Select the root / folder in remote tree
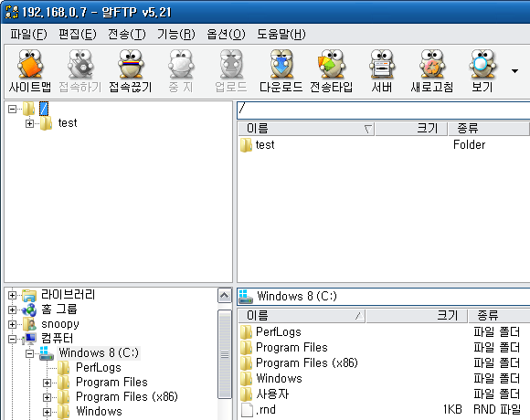Screen dimensions: 530x420 point(44,109)
